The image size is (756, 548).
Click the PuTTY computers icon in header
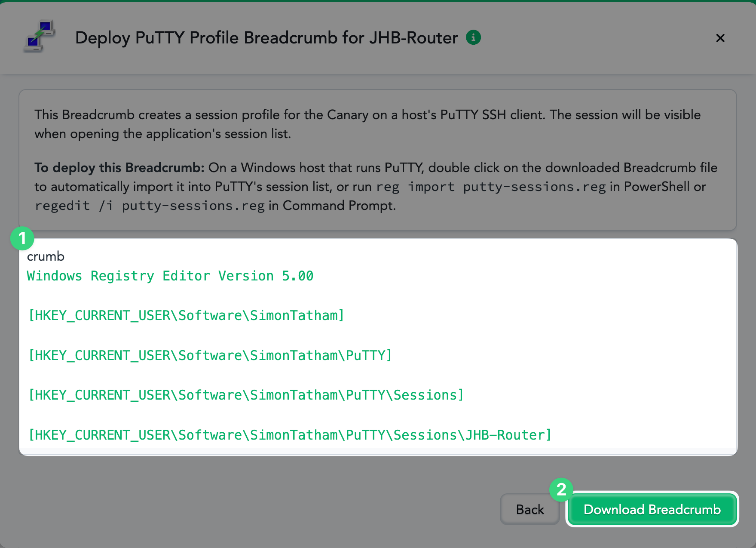point(39,37)
